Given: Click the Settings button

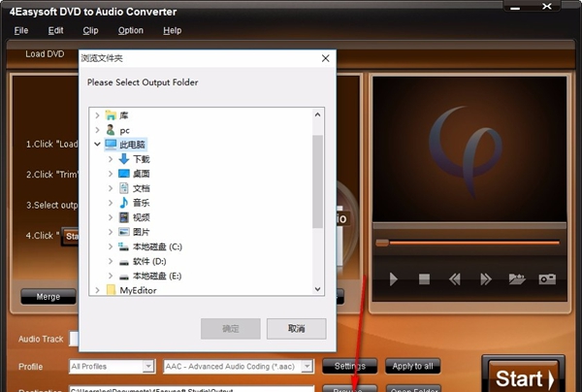Looking at the screenshot, I should click(x=349, y=366).
